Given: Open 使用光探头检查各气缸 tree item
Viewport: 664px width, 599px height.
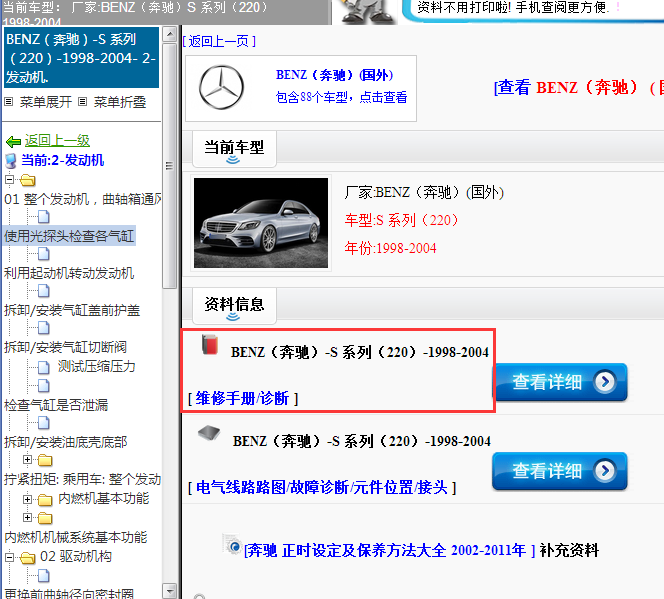Looking at the screenshot, I should pos(69,236).
